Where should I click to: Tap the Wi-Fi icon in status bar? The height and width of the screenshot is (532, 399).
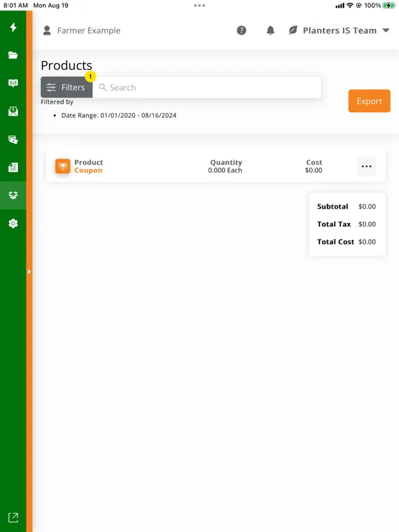(350, 6)
